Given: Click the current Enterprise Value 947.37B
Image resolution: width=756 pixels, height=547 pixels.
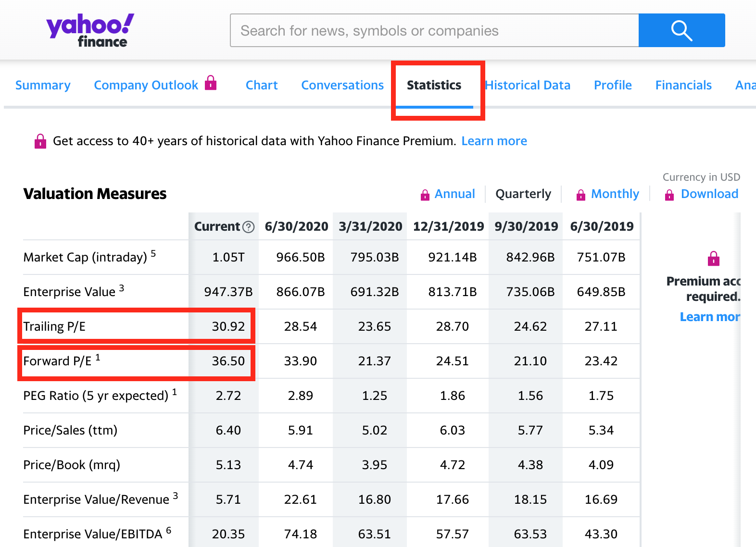Looking at the screenshot, I should point(228,292).
